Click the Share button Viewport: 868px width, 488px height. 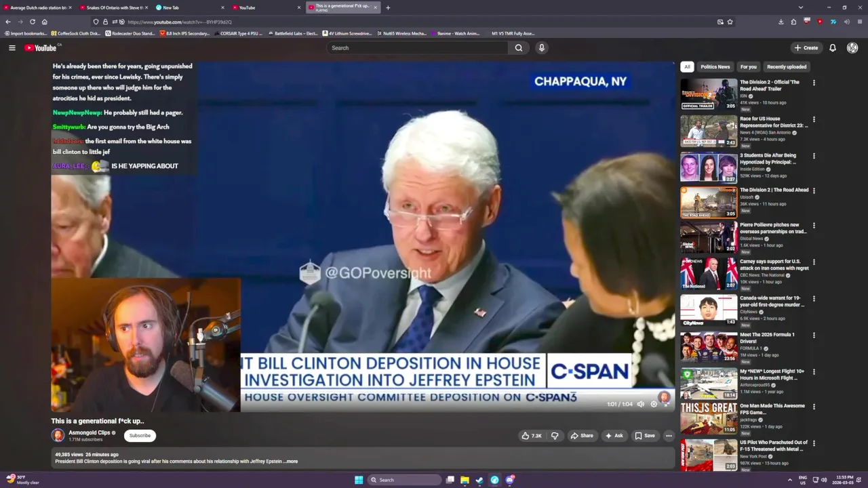(582, 436)
